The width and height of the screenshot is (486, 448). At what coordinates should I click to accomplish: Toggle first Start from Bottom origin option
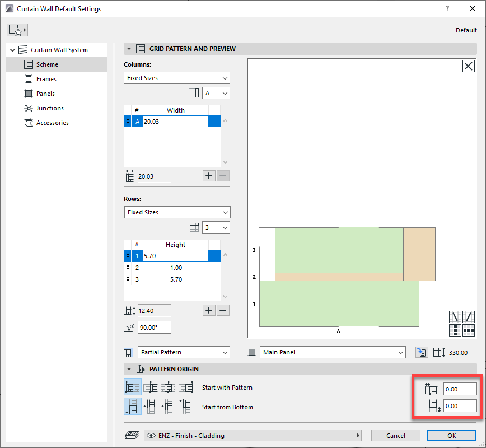pyautogui.click(x=133, y=407)
